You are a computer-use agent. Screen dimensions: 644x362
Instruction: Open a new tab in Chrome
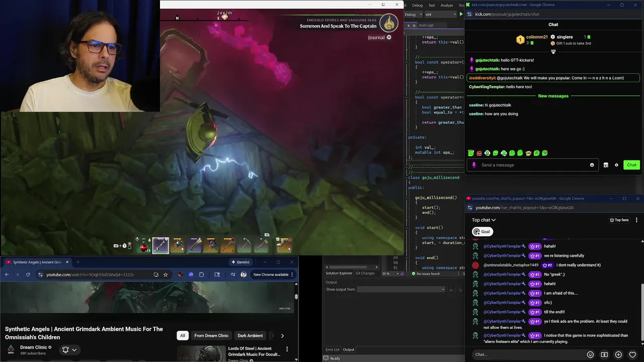pyautogui.click(x=77, y=262)
